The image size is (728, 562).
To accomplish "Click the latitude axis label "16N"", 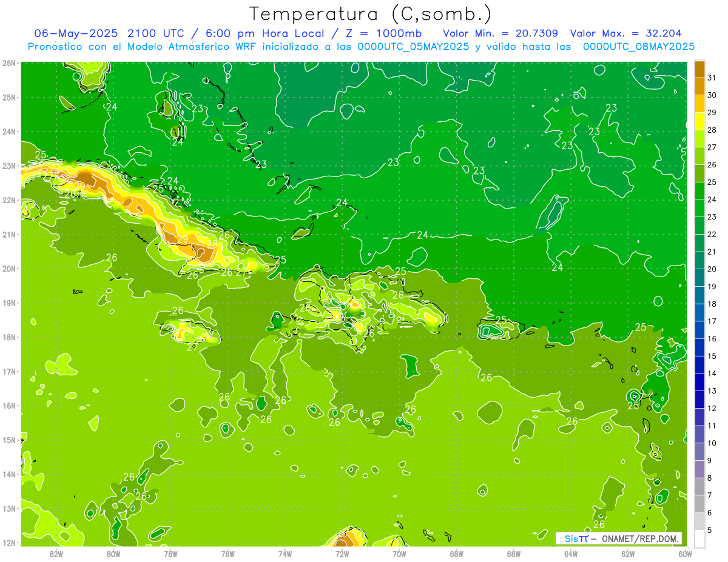I will tap(9, 406).
